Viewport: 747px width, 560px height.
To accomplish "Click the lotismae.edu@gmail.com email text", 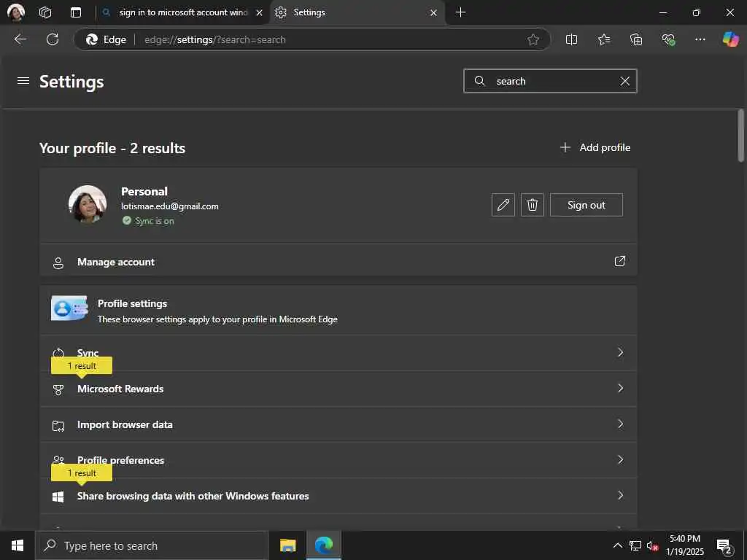I will (169, 206).
